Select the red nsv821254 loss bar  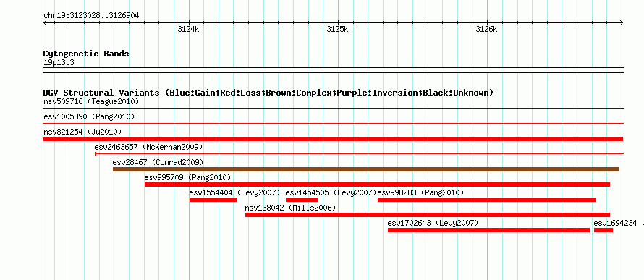pyautogui.click(x=333, y=139)
